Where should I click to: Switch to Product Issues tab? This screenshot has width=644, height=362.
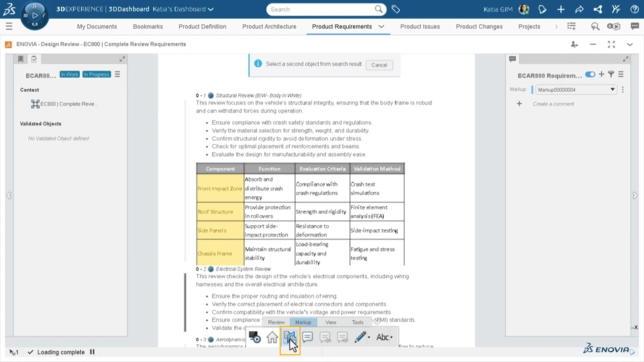click(420, 26)
